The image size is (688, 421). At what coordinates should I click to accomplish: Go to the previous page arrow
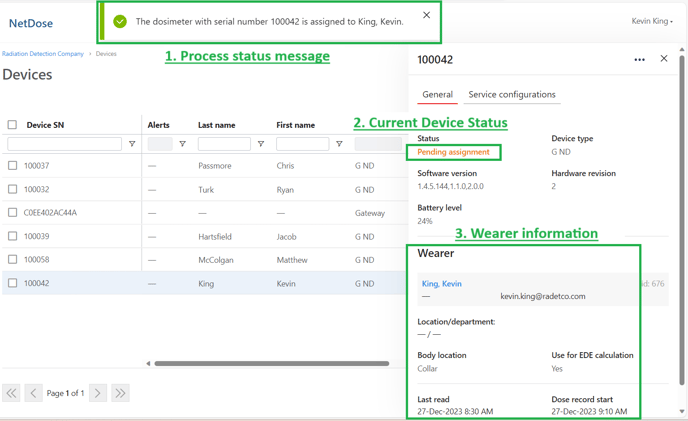click(33, 393)
